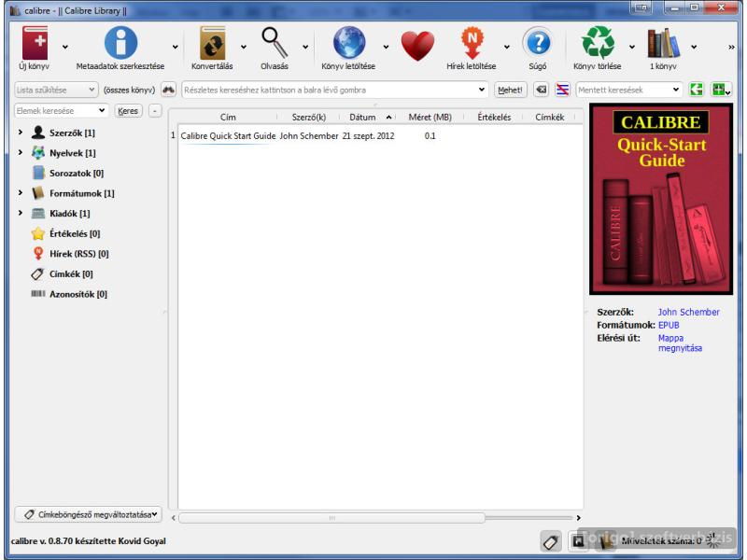Sort by the Értékelés column header
The height and width of the screenshot is (560, 747).
494,117
